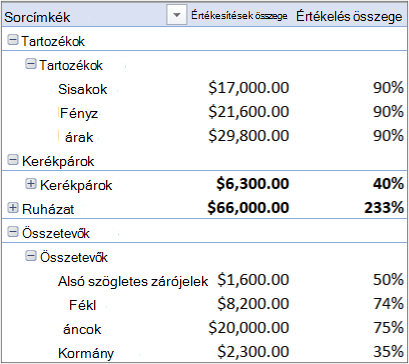Viewport: 409px width, 364px height.
Task: Open the Sorcímkék filter dropdown arrow
Action: coord(177,15)
